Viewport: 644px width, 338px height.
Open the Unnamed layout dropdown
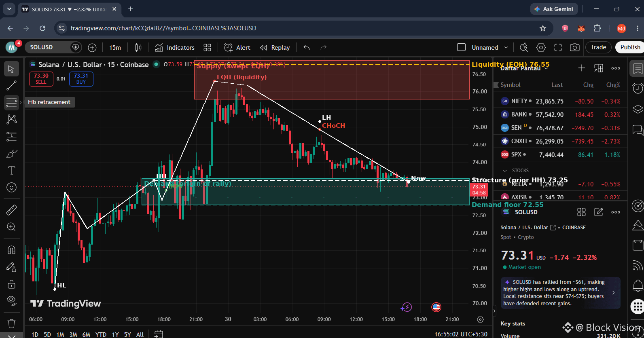[x=489, y=48]
